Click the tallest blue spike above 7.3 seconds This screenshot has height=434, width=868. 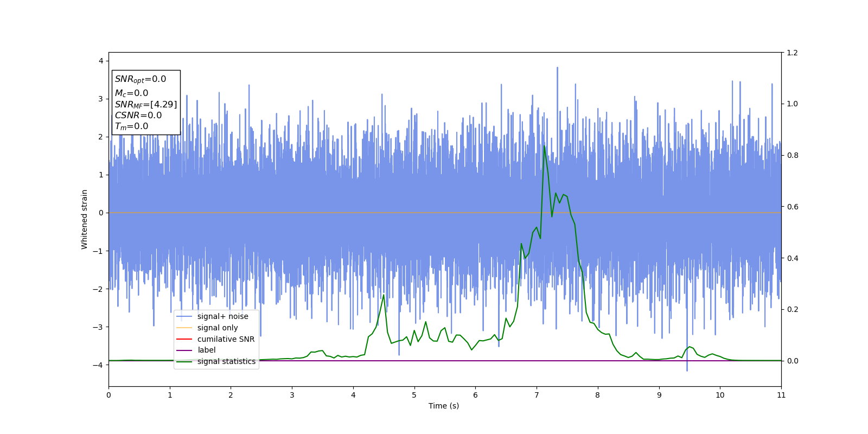click(557, 69)
